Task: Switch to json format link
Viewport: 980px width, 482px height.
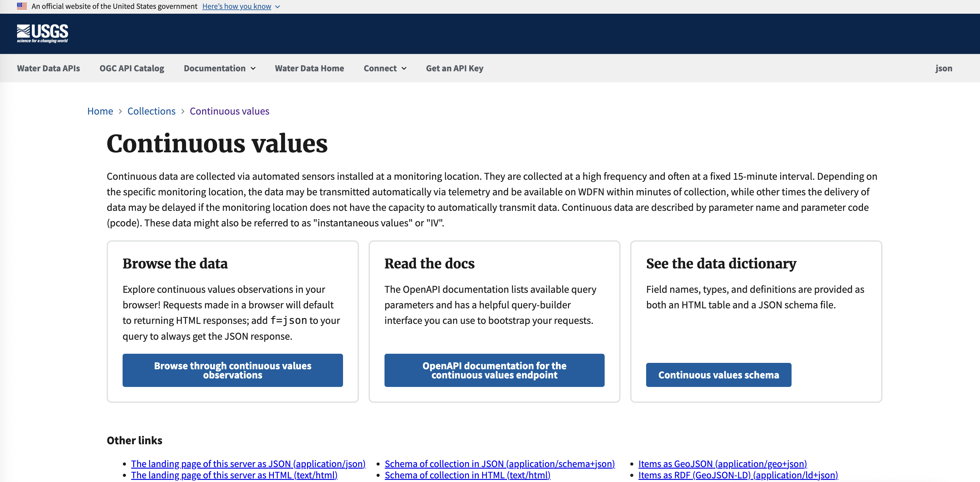Action: click(943, 68)
